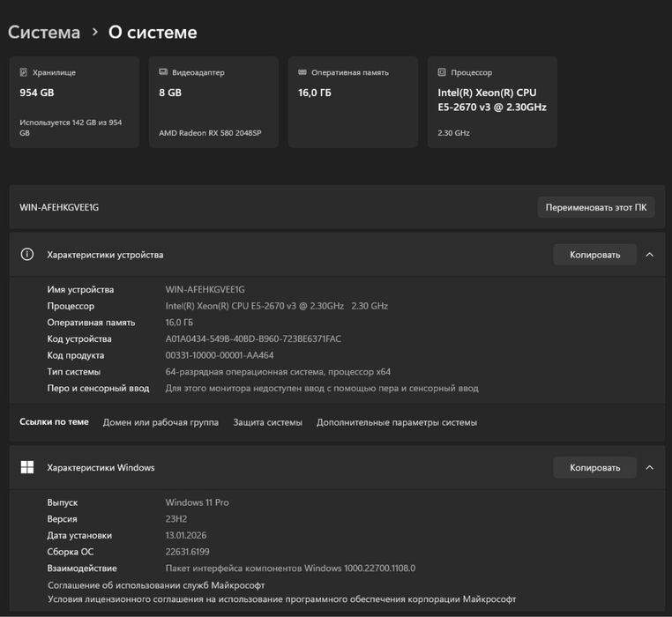Select Пакет интерфейса компонентов Windows text
The height and width of the screenshot is (617, 672).
(x=290, y=569)
